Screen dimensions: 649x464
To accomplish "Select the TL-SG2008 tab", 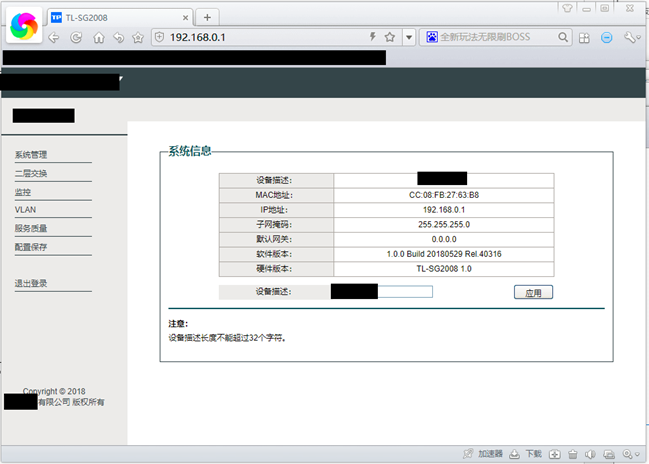I will tap(120, 18).
